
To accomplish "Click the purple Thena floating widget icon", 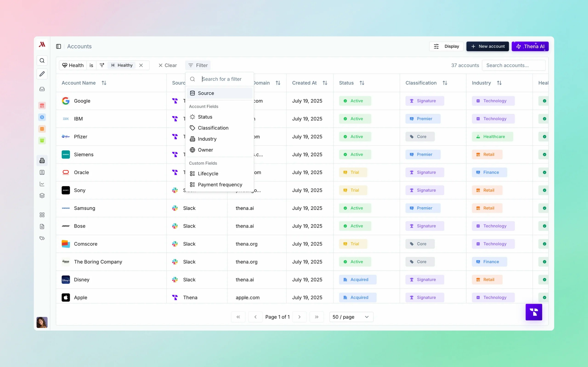I will click(534, 312).
